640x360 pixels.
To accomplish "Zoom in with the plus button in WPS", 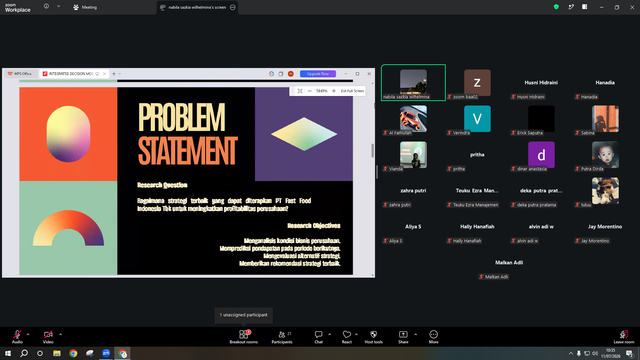I will tap(334, 91).
